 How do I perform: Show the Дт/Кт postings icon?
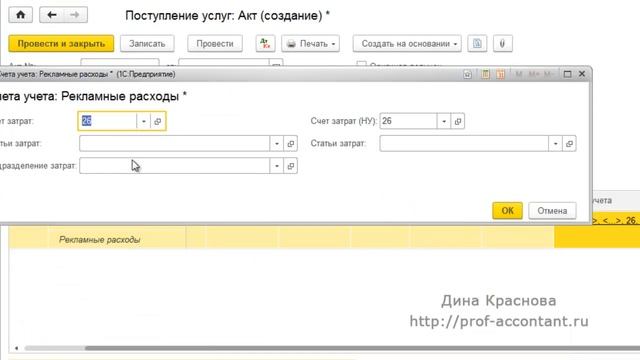(x=265, y=44)
